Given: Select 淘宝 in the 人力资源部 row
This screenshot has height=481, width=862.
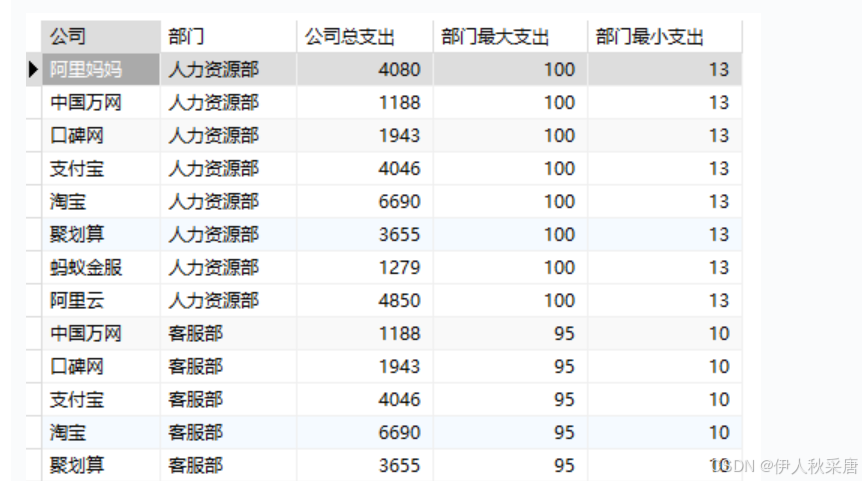Looking at the screenshot, I should point(101,202).
